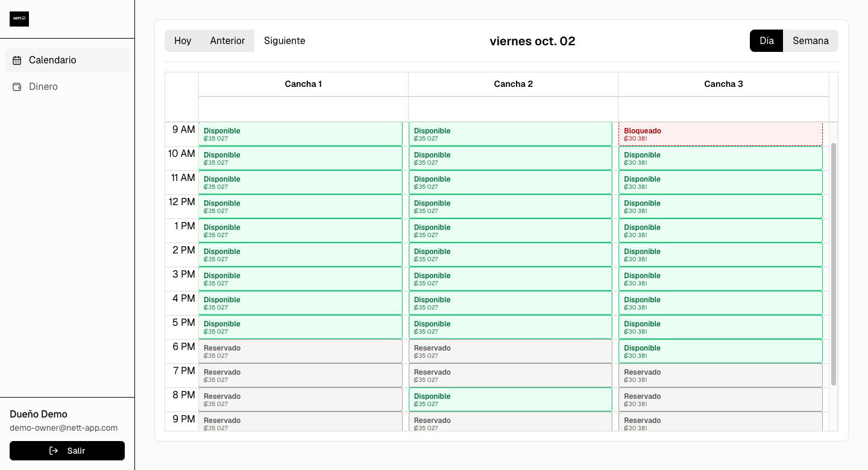Choose the 12 PM Disponible slot on Cancha 2
The image size is (868, 470).
click(511, 206)
